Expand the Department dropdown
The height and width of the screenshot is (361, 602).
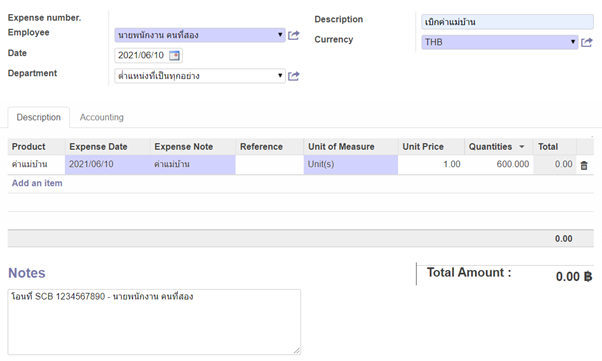pyautogui.click(x=280, y=76)
